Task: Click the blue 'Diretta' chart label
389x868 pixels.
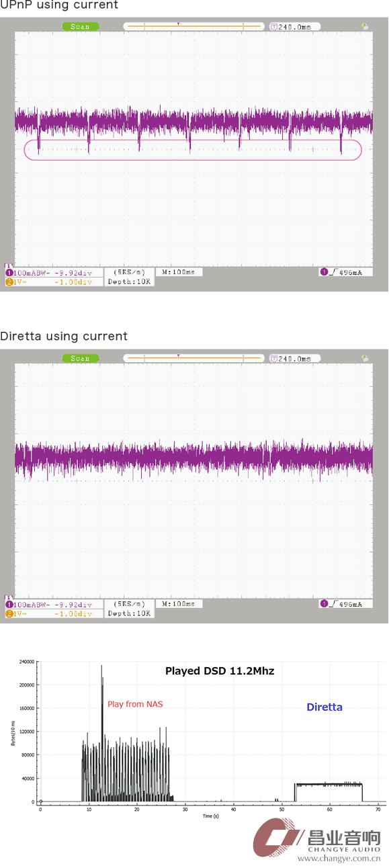Action: [325, 707]
